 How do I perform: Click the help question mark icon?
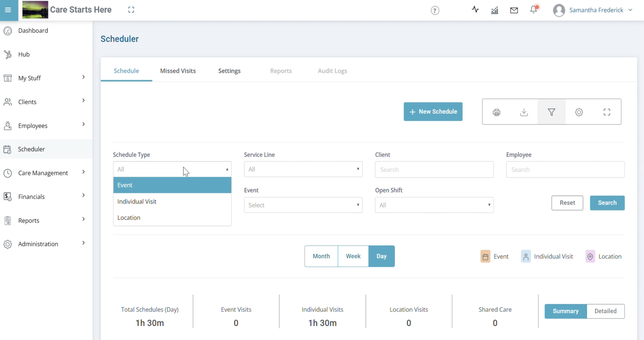pos(435,10)
